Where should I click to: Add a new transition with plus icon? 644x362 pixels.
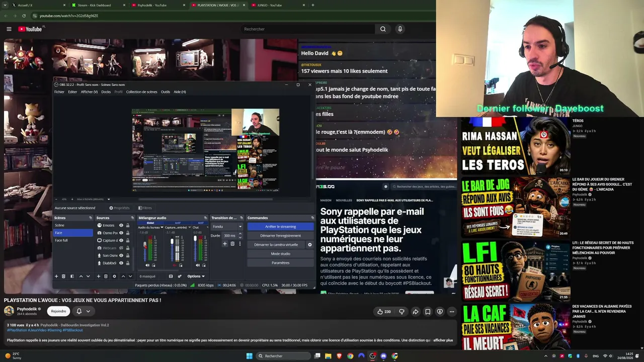point(225,244)
